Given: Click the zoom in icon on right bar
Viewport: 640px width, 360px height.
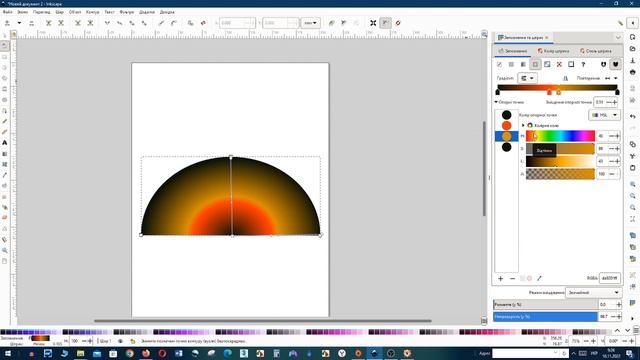Looking at the screenshot, I should click(x=633, y=184).
